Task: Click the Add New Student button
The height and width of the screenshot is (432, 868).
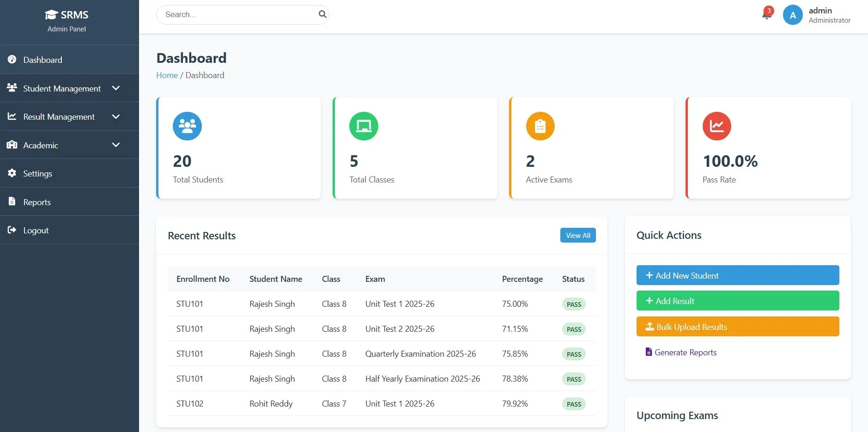Action: click(x=737, y=275)
